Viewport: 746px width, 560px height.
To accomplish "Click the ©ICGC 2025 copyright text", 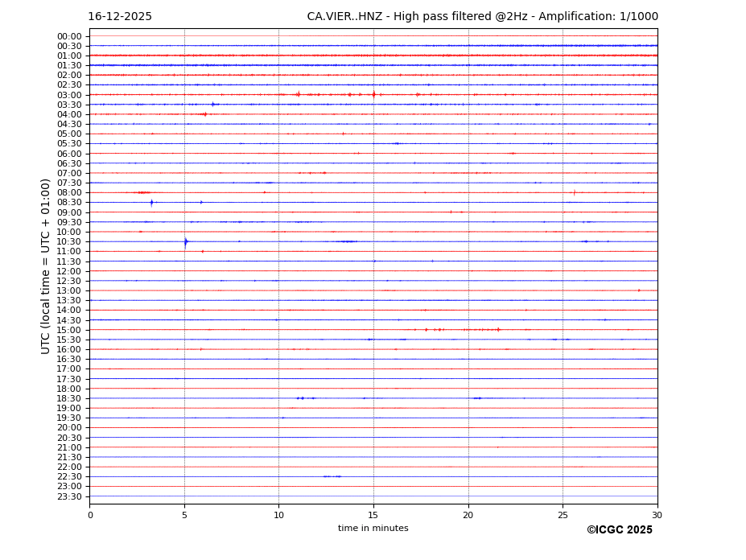I will [619, 530].
